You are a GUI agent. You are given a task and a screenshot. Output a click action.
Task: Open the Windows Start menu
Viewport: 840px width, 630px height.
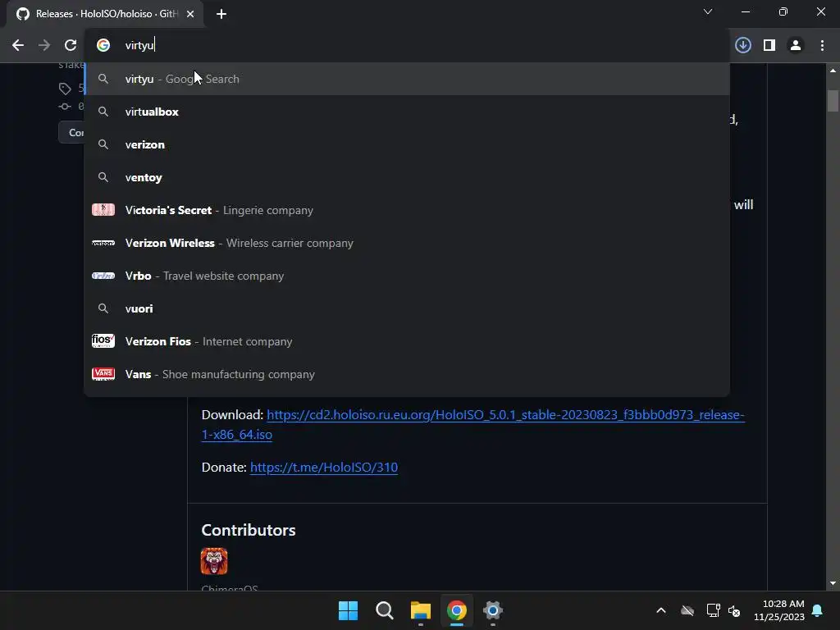point(348,610)
